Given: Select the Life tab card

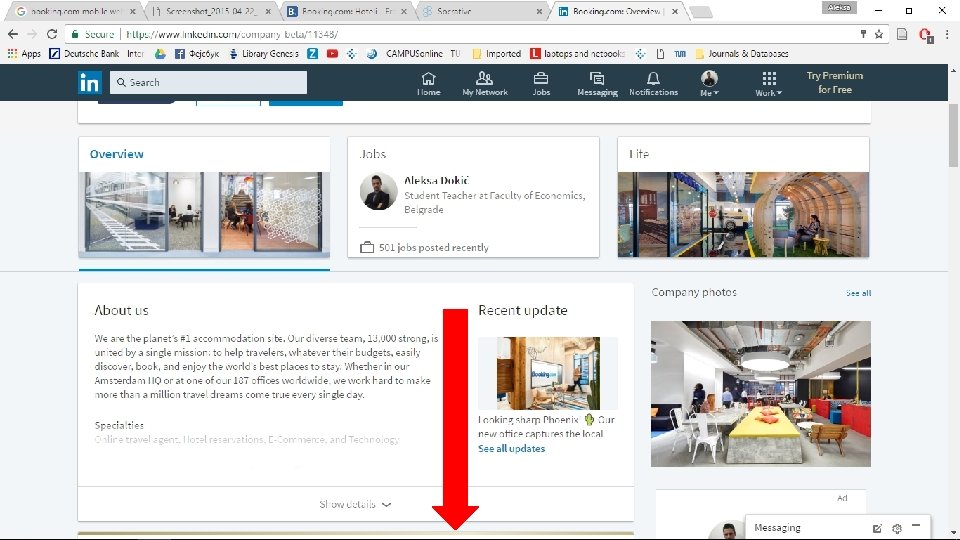Looking at the screenshot, I should (x=743, y=197).
